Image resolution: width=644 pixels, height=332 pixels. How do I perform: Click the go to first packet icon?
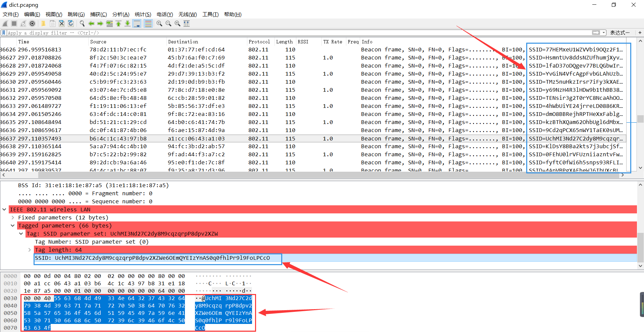[x=118, y=24]
